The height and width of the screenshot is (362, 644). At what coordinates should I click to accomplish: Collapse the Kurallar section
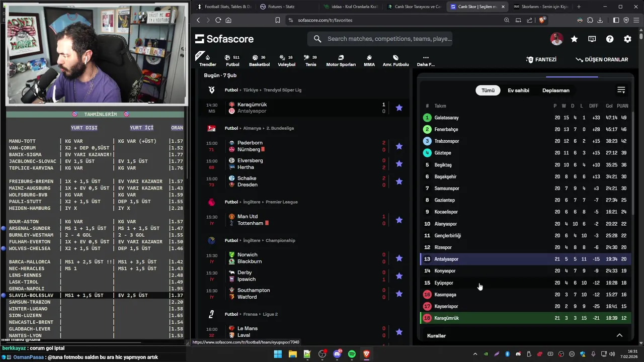point(619,335)
